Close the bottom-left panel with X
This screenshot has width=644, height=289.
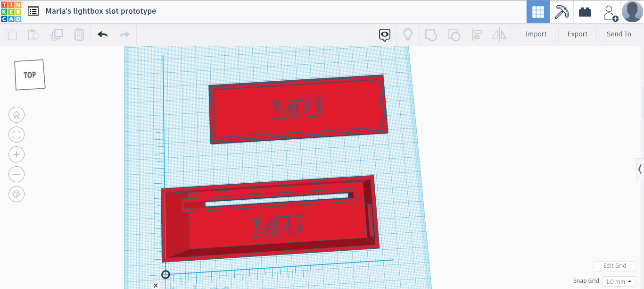(x=156, y=285)
